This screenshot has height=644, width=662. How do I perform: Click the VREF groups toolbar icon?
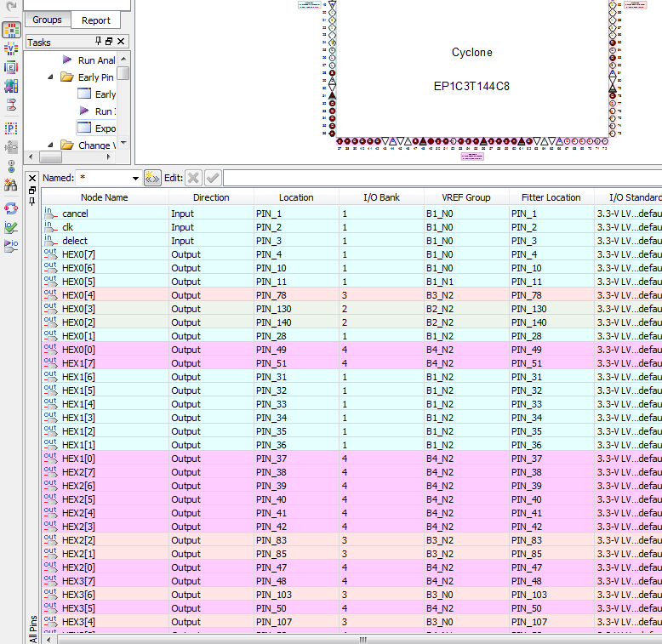point(11,48)
